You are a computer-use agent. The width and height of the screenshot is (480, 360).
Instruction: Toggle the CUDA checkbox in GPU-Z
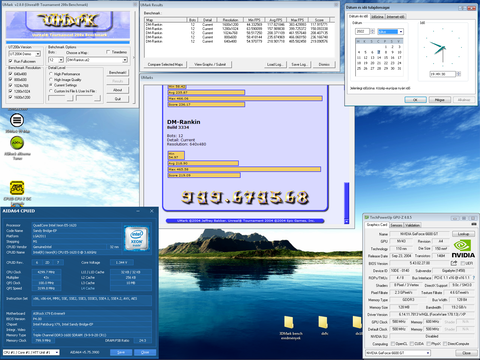[x=412, y=344]
